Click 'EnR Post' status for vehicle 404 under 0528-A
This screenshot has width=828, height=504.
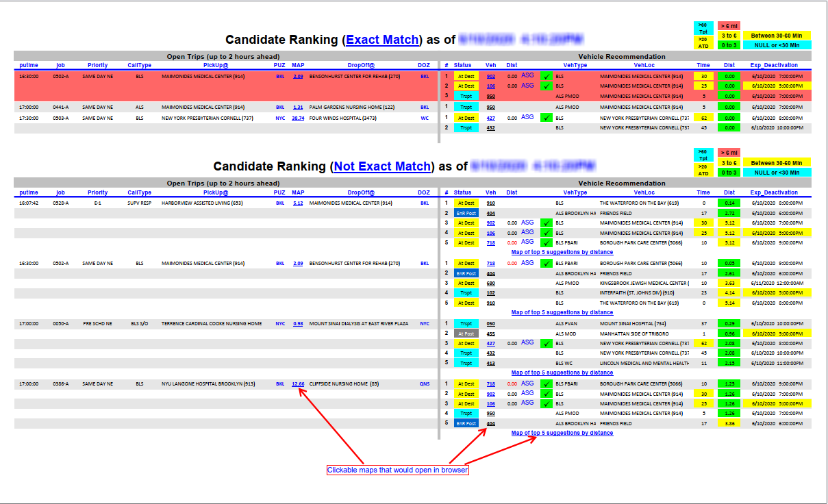click(x=466, y=214)
